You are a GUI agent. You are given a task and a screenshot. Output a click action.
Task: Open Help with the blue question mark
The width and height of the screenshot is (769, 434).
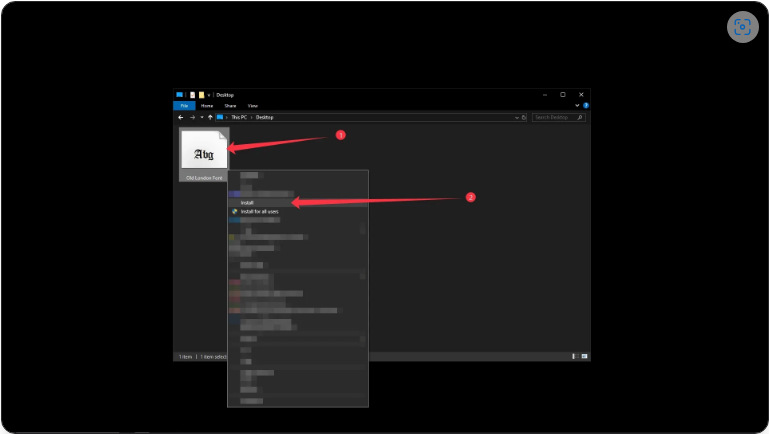click(x=586, y=105)
